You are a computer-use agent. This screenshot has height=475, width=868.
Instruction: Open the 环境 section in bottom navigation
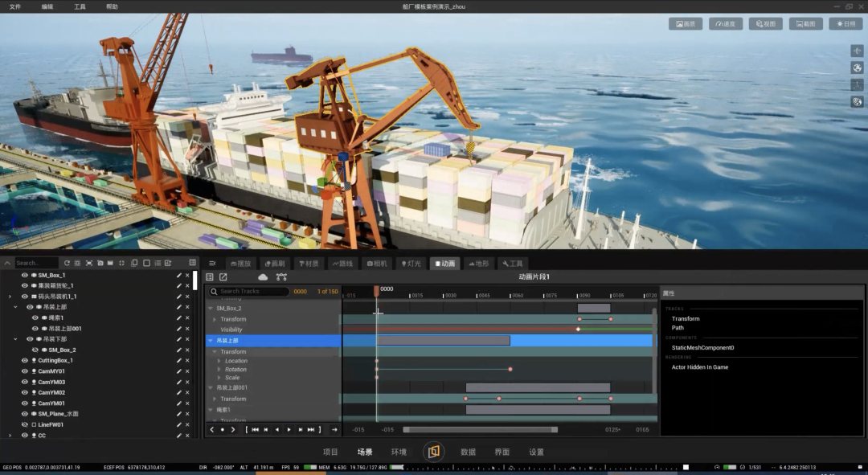399,452
